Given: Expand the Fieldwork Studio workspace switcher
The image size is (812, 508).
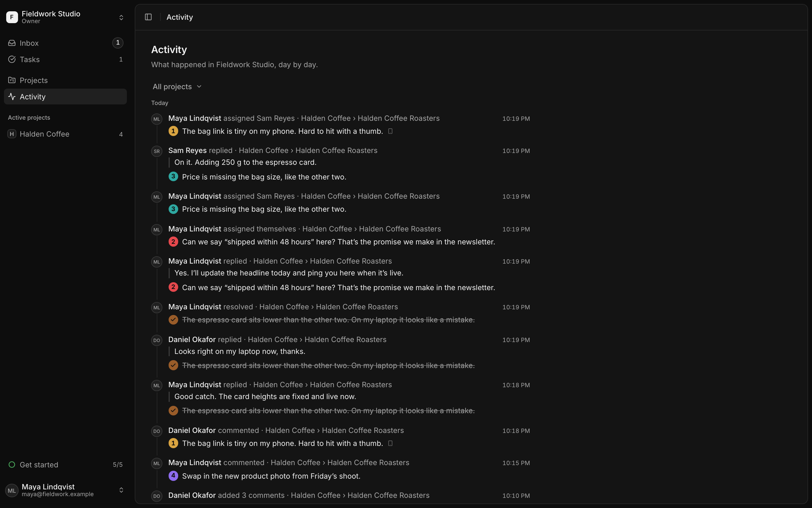Looking at the screenshot, I should click(122, 17).
